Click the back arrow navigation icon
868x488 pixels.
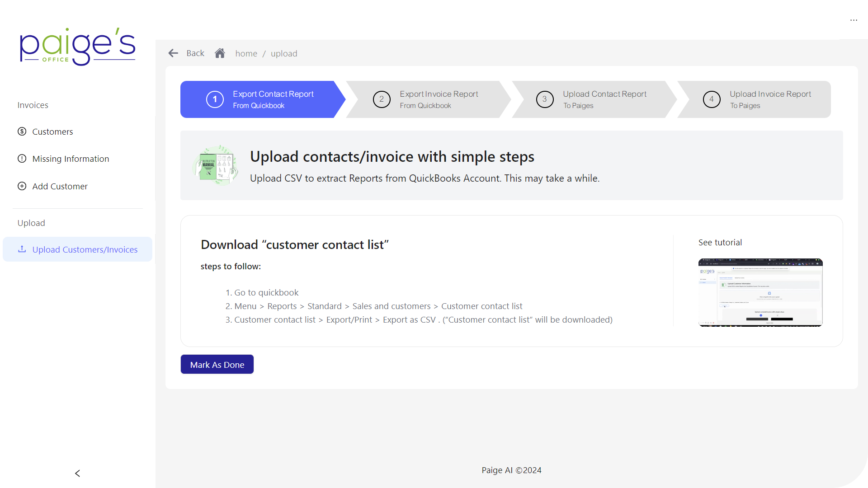tap(173, 54)
